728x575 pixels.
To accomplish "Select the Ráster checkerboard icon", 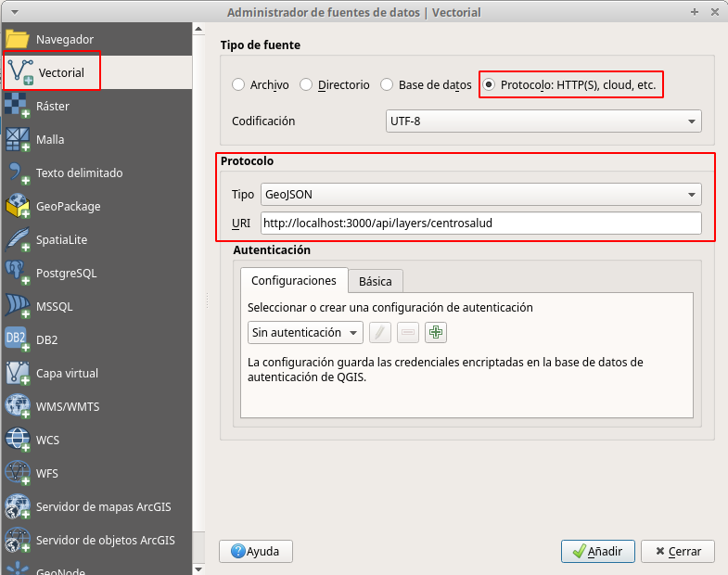I will 18,106.
